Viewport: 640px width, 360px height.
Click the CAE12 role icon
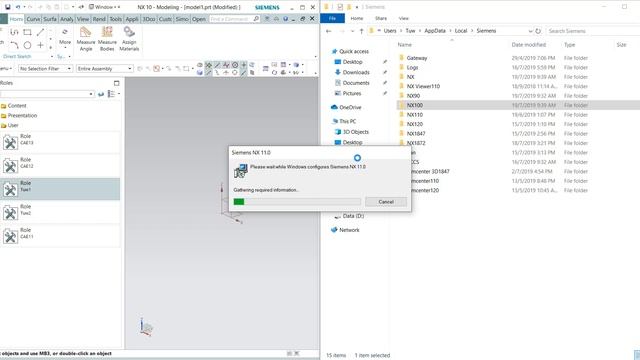[x=10, y=166]
